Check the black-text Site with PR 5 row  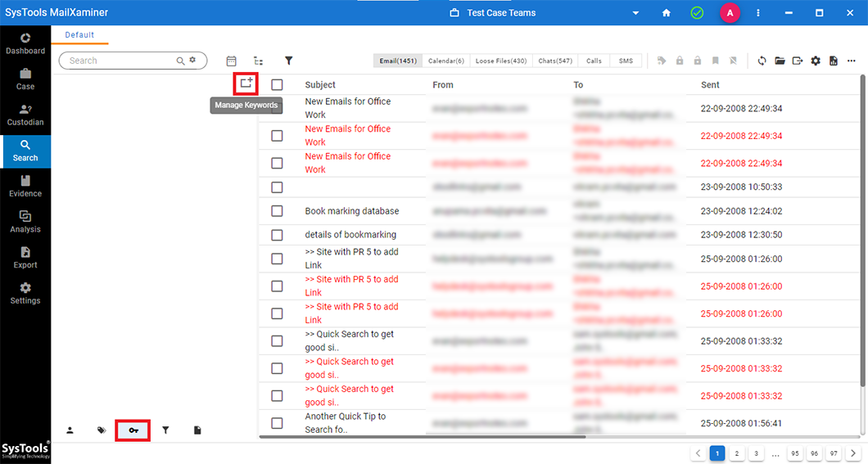tap(277, 259)
